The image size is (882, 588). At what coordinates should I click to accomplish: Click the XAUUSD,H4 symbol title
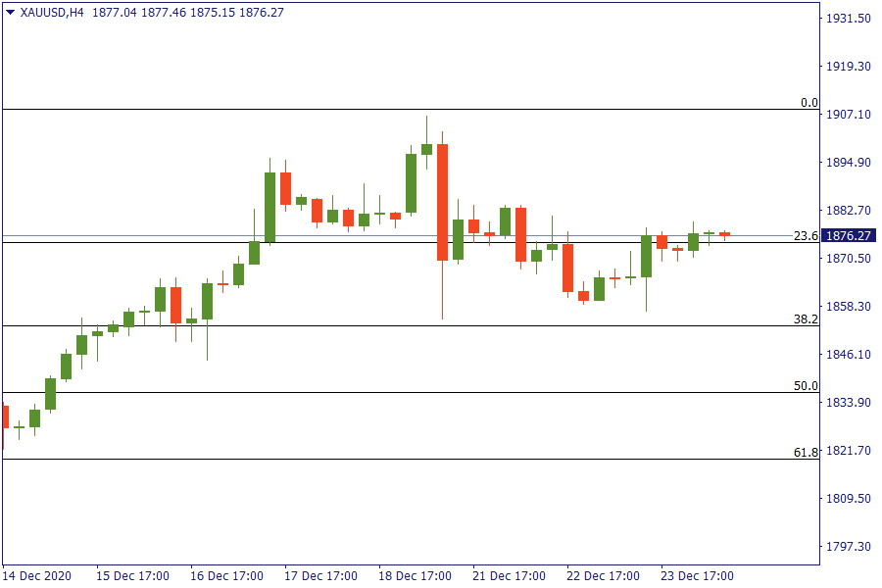click(x=51, y=13)
